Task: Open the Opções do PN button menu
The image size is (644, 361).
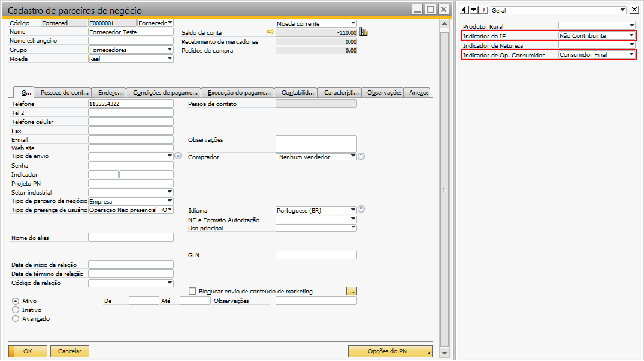Action: [x=390, y=351]
